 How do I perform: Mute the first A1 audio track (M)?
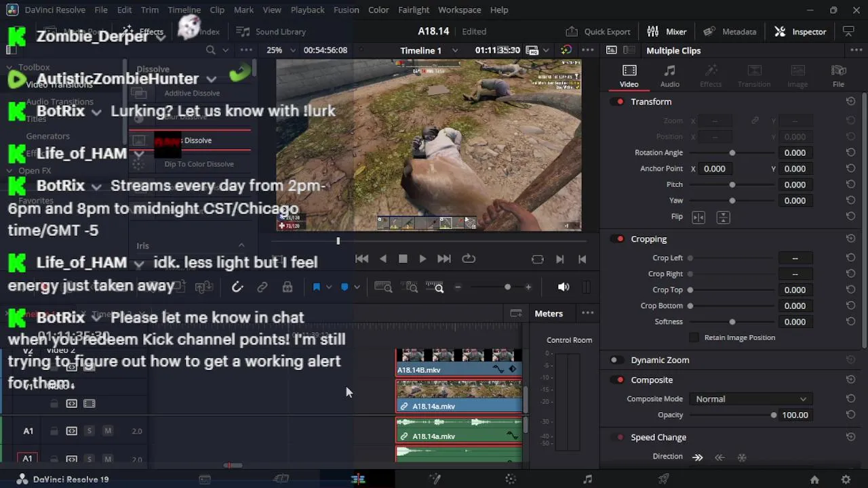[x=107, y=431]
